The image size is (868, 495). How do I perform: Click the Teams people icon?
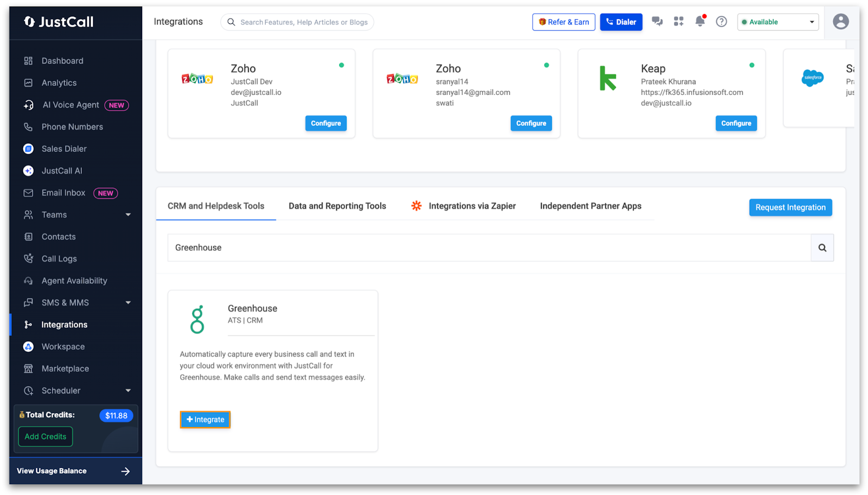click(28, 214)
